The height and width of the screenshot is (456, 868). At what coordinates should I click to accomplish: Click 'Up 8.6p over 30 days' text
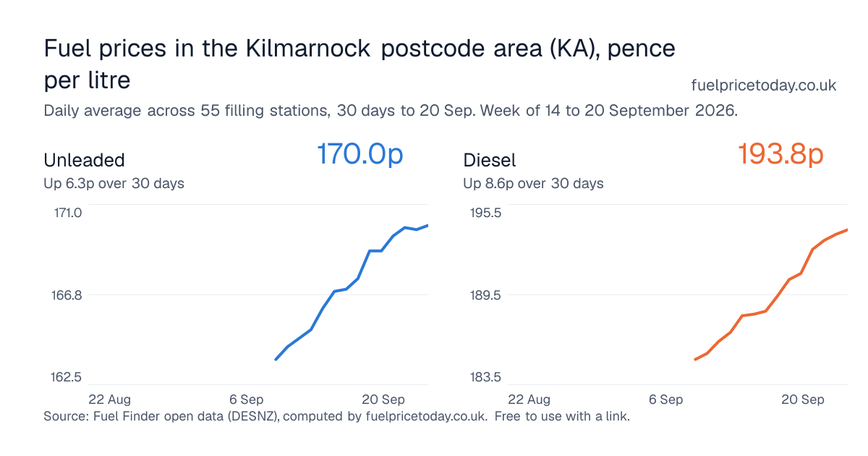click(x=533, y=183)
